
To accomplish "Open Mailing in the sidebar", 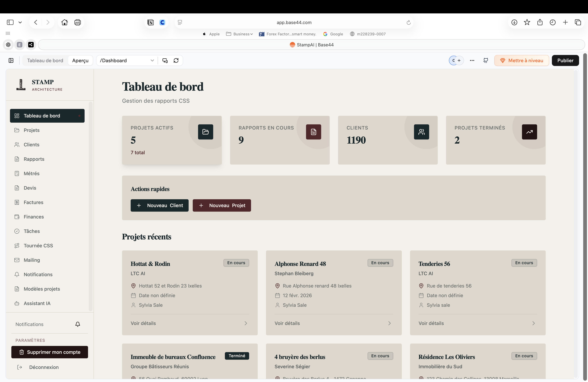I will tap(47, 260).
